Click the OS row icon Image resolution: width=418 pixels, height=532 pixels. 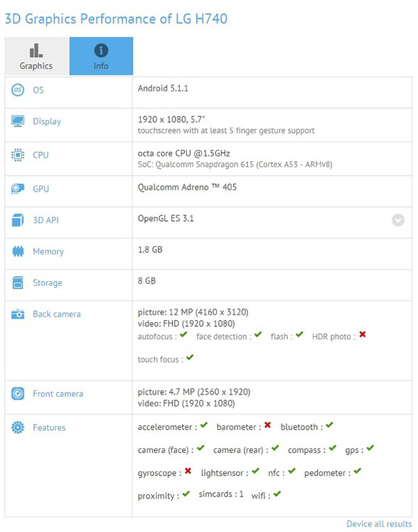click(17, 90)
